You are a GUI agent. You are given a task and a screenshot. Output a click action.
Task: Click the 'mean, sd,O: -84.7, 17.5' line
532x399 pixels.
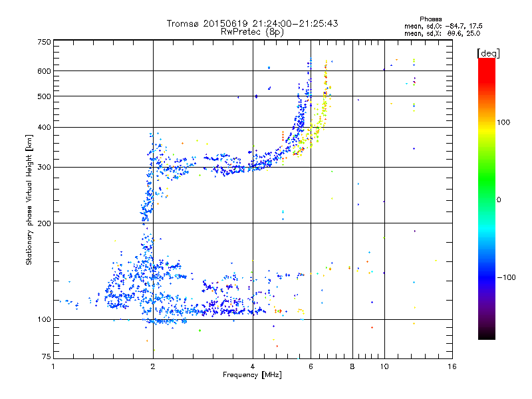pyautogui.click(x=443, y=26)
